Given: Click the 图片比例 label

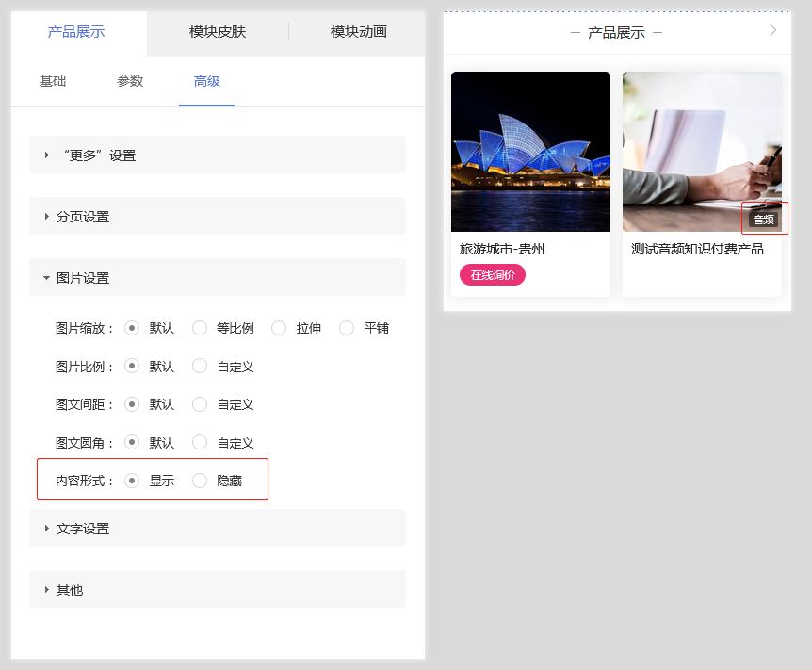Looking at the screenshot, I should (85, 367).
